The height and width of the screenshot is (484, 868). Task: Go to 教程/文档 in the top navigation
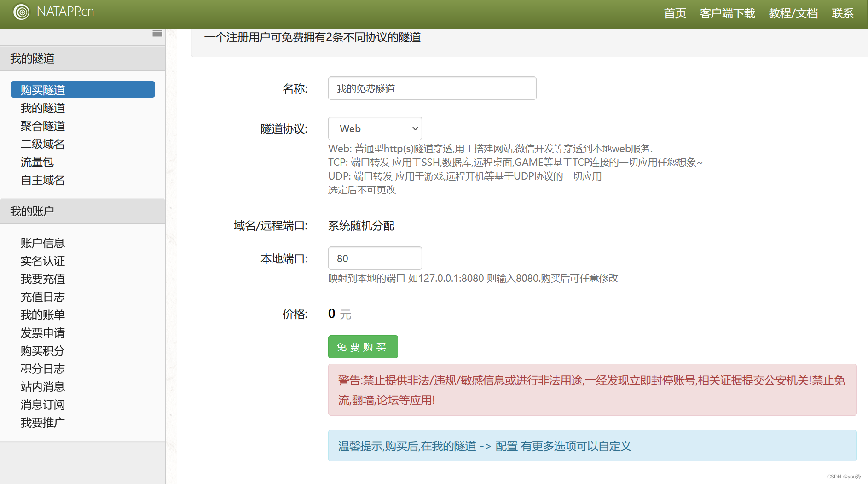tap(793, 13)
